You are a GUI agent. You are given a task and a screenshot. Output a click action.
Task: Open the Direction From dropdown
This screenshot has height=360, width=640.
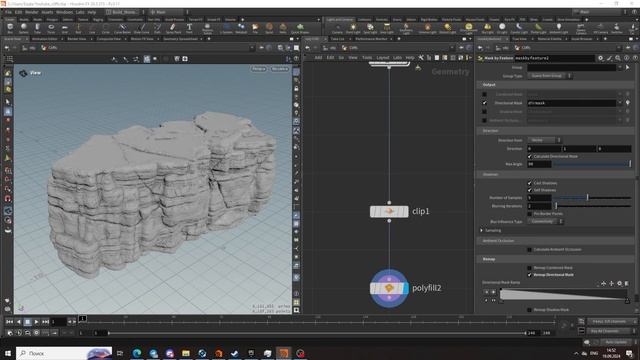click(x=544, y=140)
